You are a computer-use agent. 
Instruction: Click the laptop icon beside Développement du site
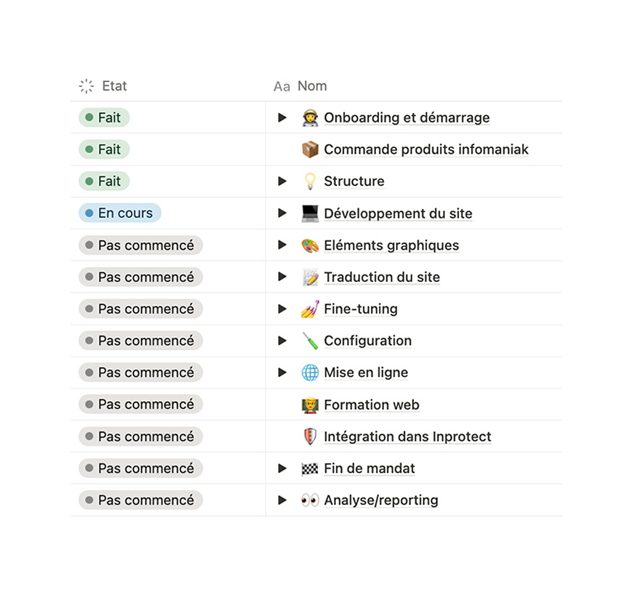pyautogui.click(x=310, y=214)
